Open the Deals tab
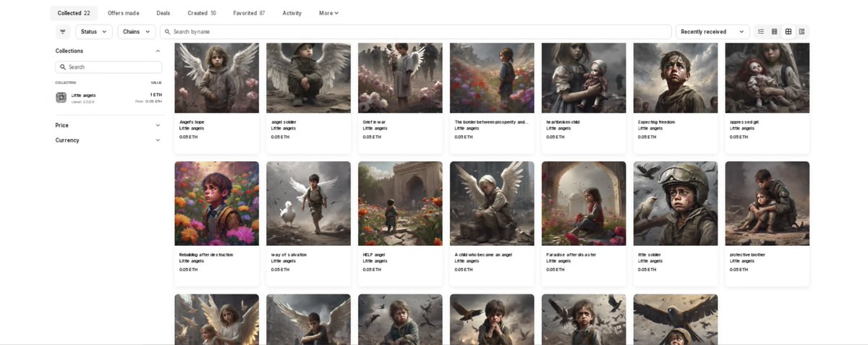 (163, 13)
